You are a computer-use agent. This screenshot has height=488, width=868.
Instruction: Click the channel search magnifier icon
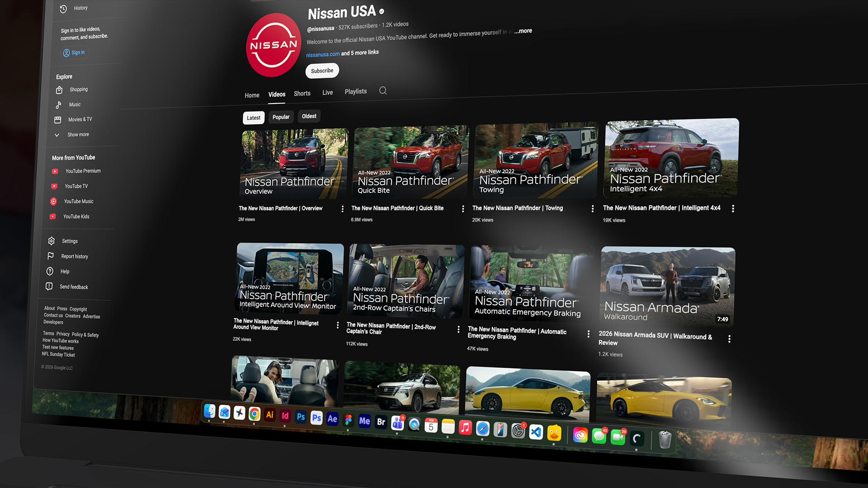[383, 91]
